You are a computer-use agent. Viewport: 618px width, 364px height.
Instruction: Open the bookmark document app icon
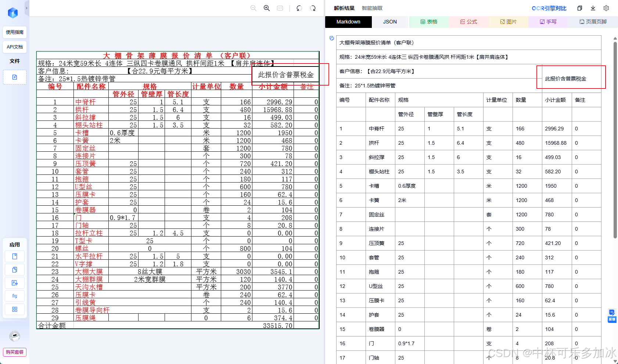pos(15,256)
